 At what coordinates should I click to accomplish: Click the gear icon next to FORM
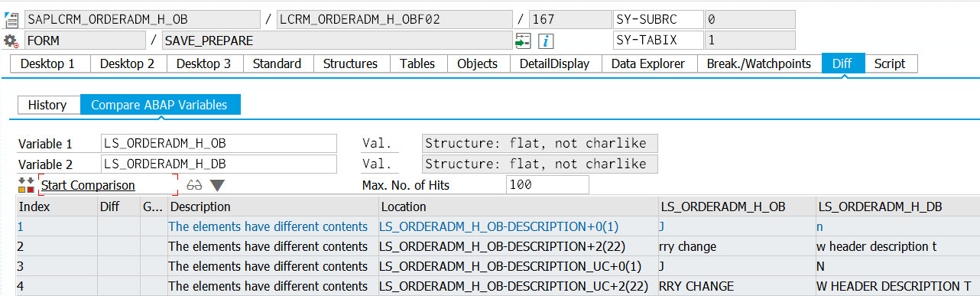[11, 41]
